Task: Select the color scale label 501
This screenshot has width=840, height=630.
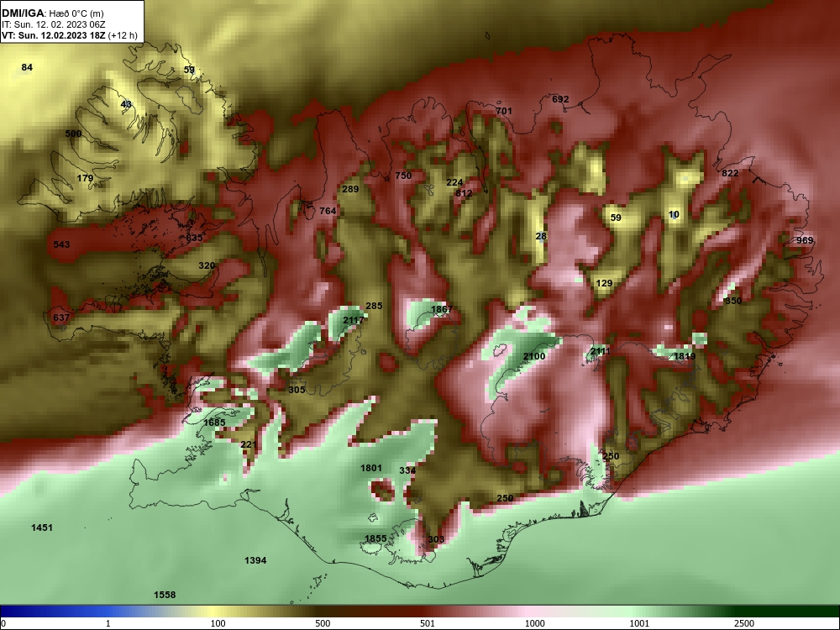Action: [428, 623]
